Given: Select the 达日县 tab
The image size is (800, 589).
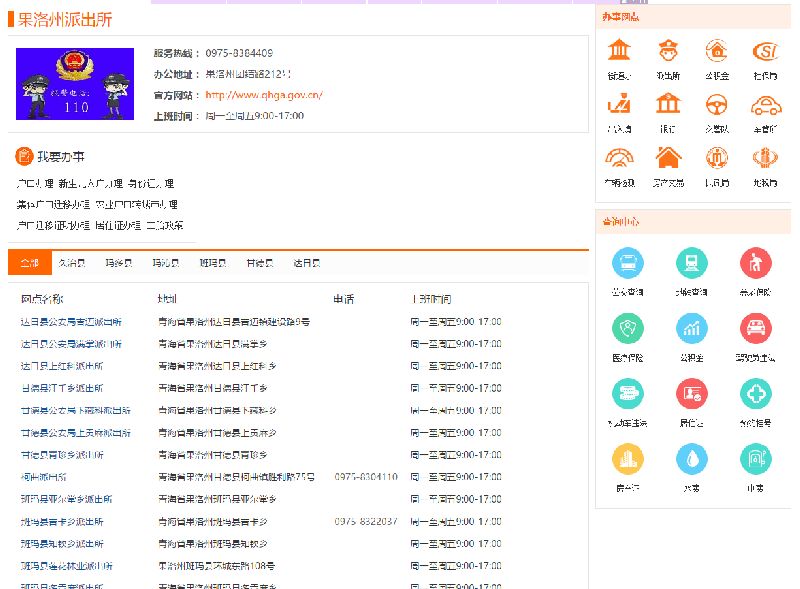Looking at the screenshot, I should (x=306, y=263).
